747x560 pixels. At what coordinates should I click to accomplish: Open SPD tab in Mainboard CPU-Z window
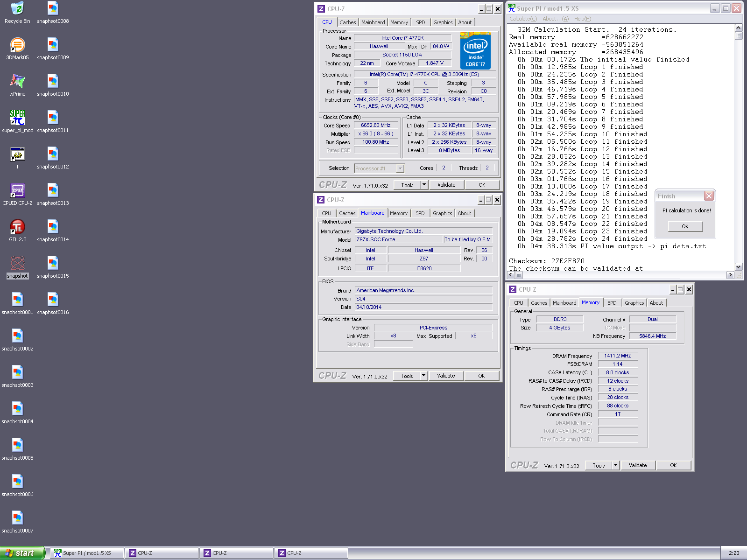point(420,213)
